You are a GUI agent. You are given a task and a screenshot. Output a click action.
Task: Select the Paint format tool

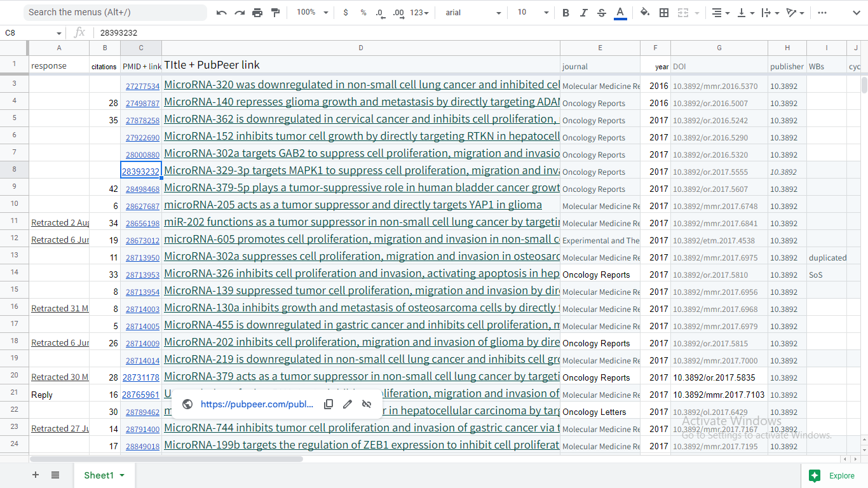275,13
